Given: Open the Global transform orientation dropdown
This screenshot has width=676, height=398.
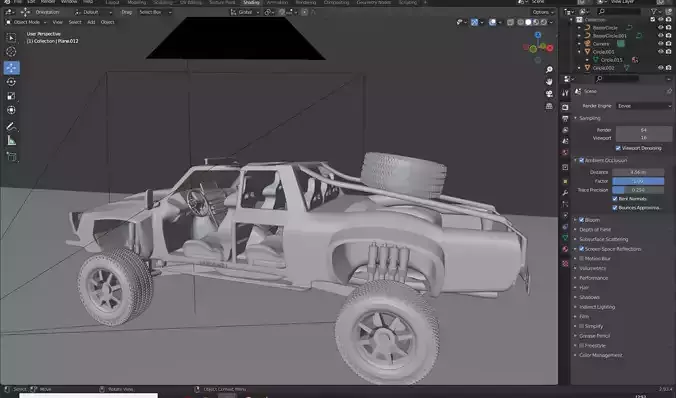Looking at the screenshot, I should (x=245, y=13).
